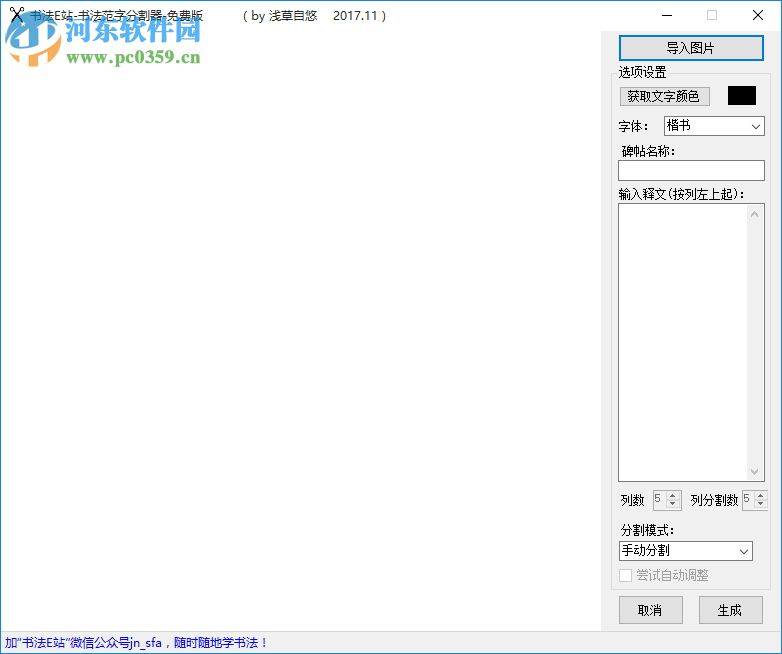This screenshot has height=654, width=782.
Task: Open the 字体 dropdown showing 楷书
Action: pyautogui.click(x=714, y=126)
